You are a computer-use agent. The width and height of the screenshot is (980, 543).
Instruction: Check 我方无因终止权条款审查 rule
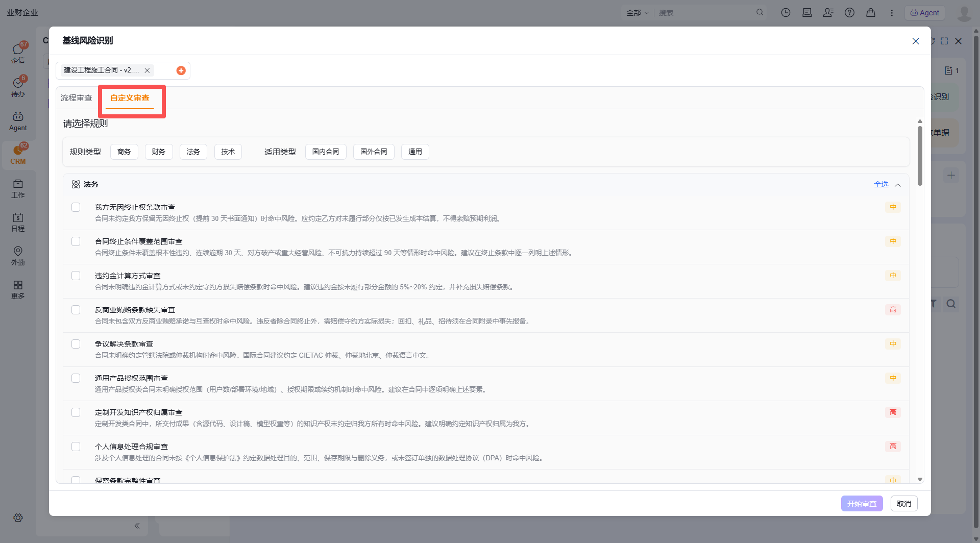tap(76, 207)
